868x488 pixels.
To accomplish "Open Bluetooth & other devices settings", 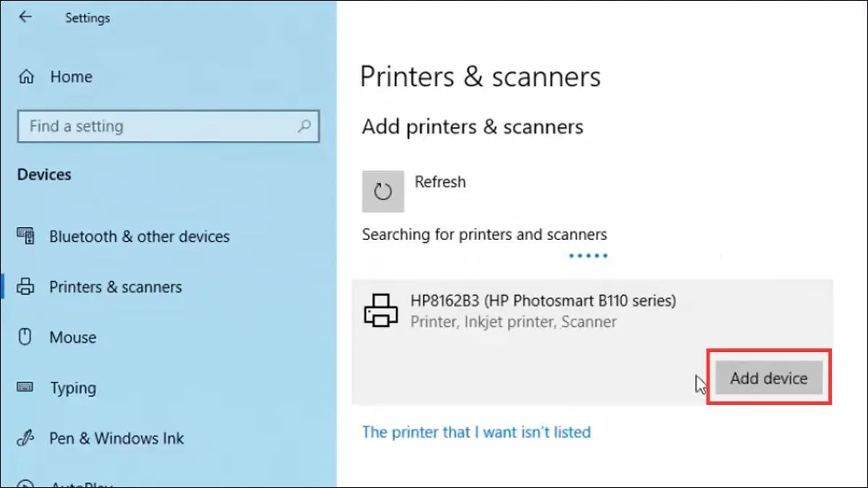I will [139, 236].
